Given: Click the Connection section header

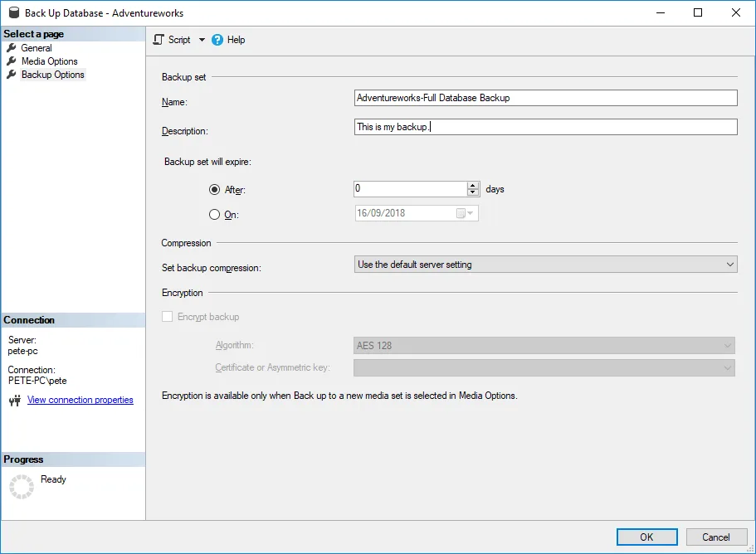Looking at the screenshot, I should pos(73,320).
